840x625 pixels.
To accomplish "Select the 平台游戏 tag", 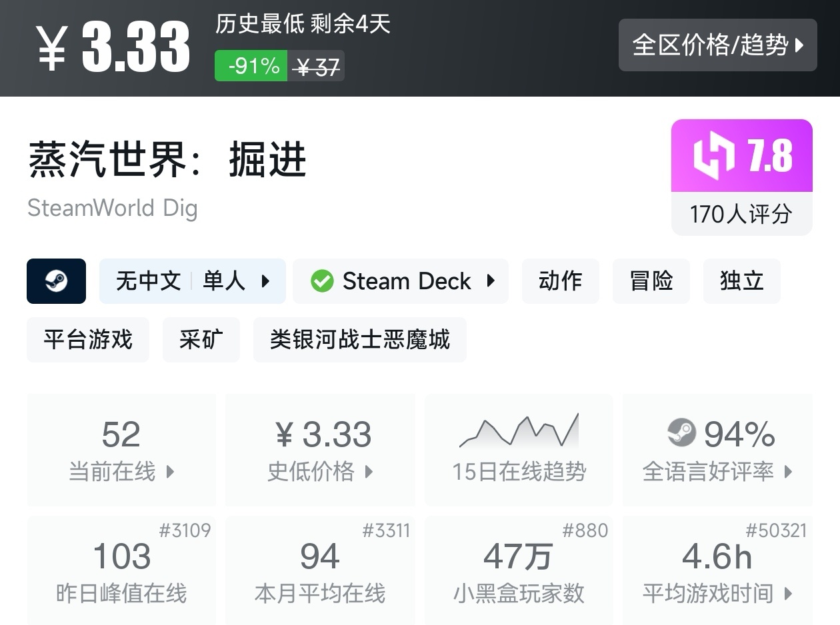I will (x=88, y=340).
